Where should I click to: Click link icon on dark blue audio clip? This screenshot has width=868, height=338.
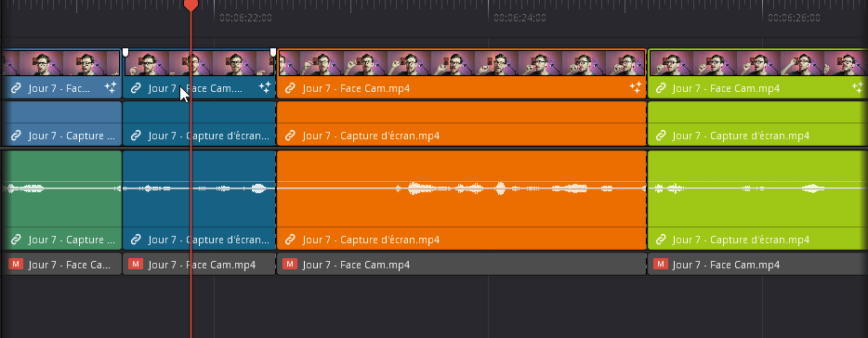point(136,240)
